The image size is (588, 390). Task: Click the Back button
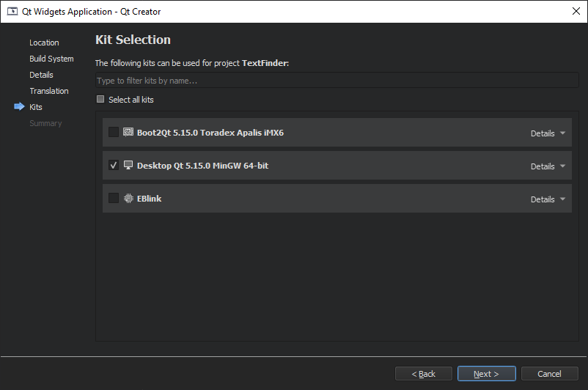423,373
